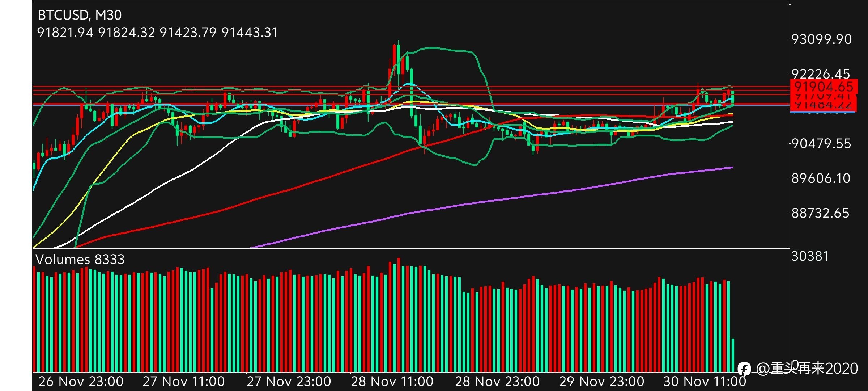
Task: Click the 92226.45 price axis label
Action: pos(821,73)
